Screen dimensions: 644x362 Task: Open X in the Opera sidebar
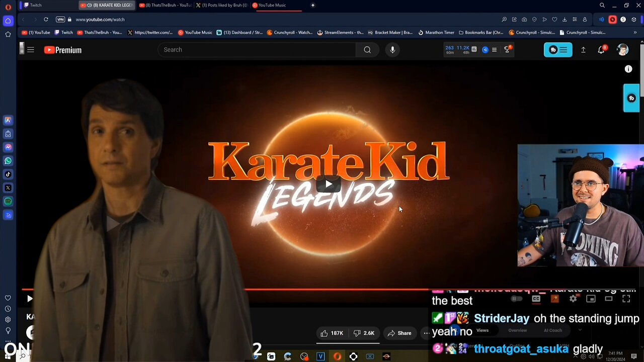[x=8, y=188]
